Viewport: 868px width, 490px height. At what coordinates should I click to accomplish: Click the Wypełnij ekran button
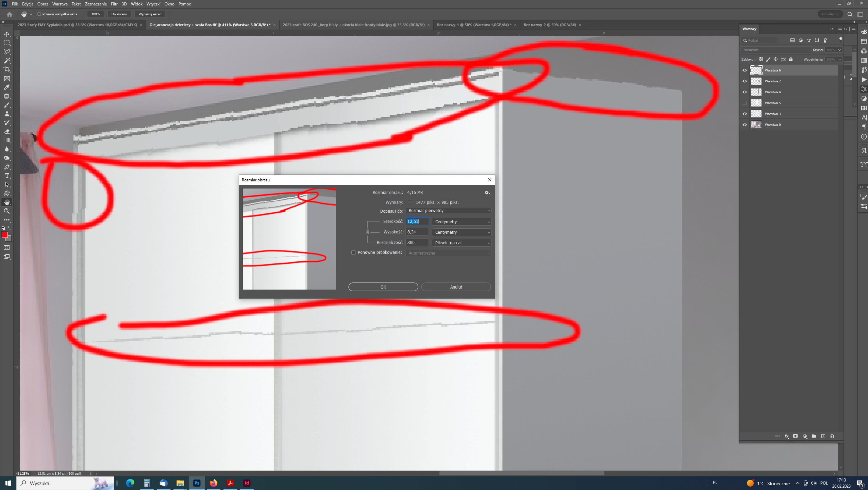[150, 14]
